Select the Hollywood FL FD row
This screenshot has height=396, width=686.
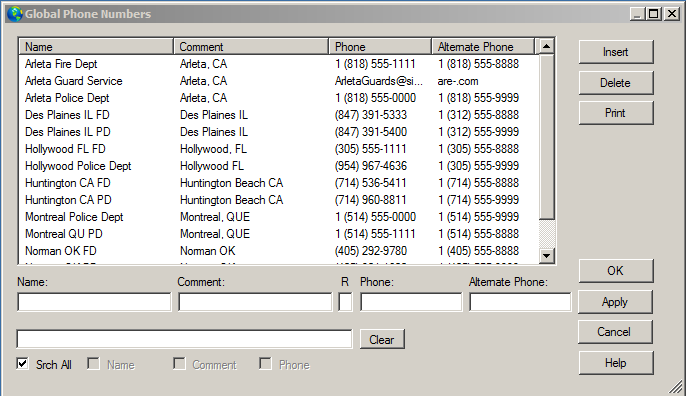click(x=279, y=149)
